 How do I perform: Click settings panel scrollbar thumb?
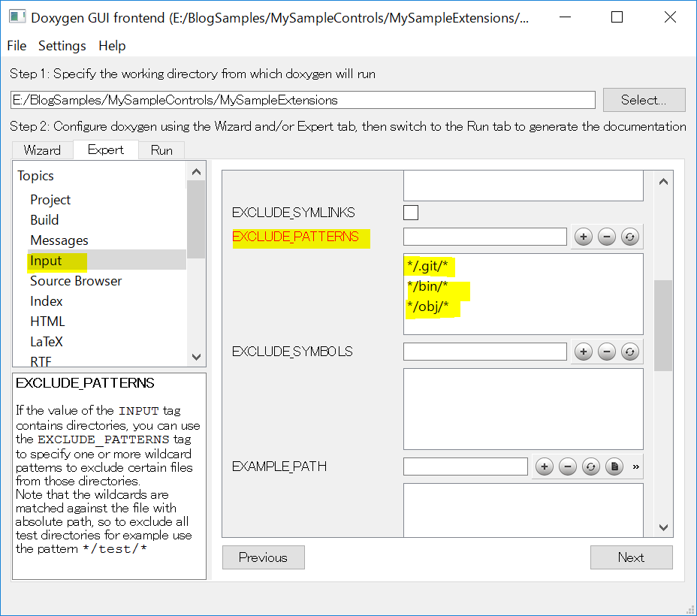[663, 325]
